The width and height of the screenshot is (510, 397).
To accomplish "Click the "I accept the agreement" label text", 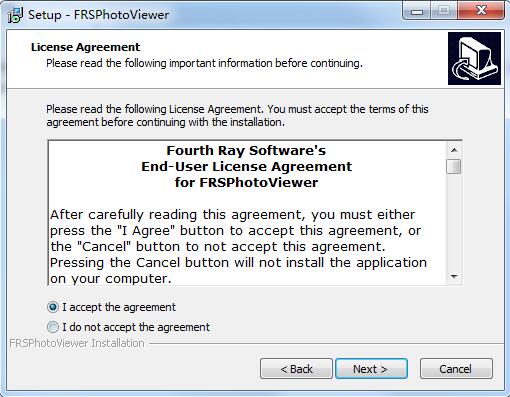I will [x=119, y=307].
